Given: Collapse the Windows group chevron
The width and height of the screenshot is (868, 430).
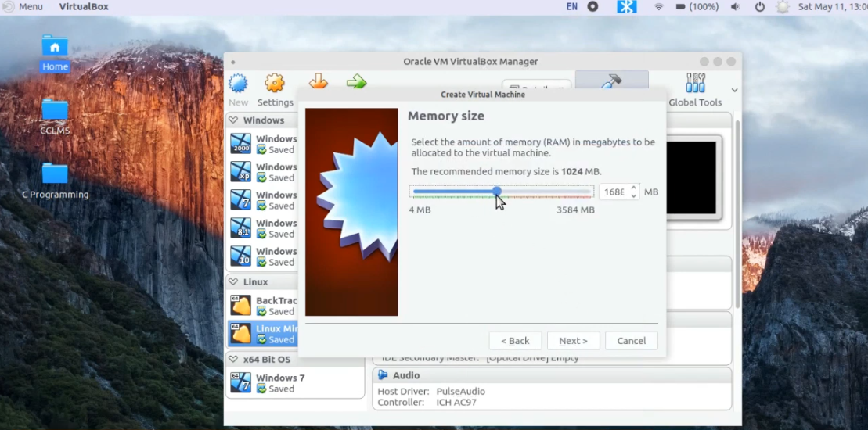Looking at the screenshot, I should [233, 120].
